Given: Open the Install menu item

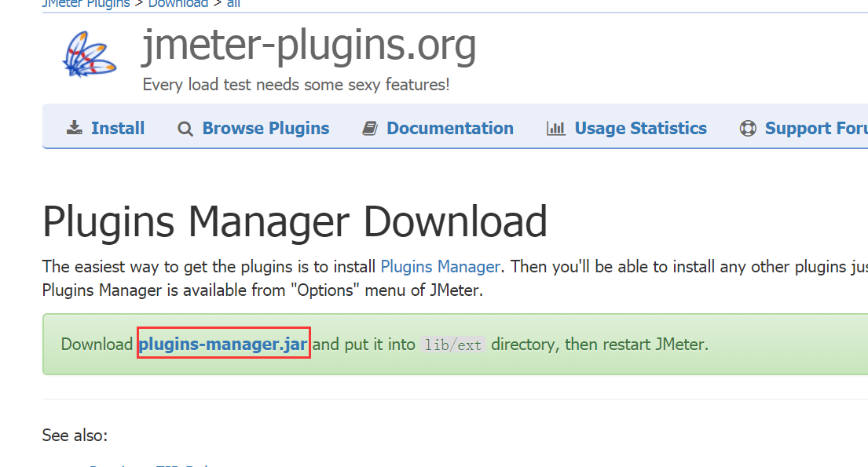Looking at the screenshot, I should (x=117, y=129).
